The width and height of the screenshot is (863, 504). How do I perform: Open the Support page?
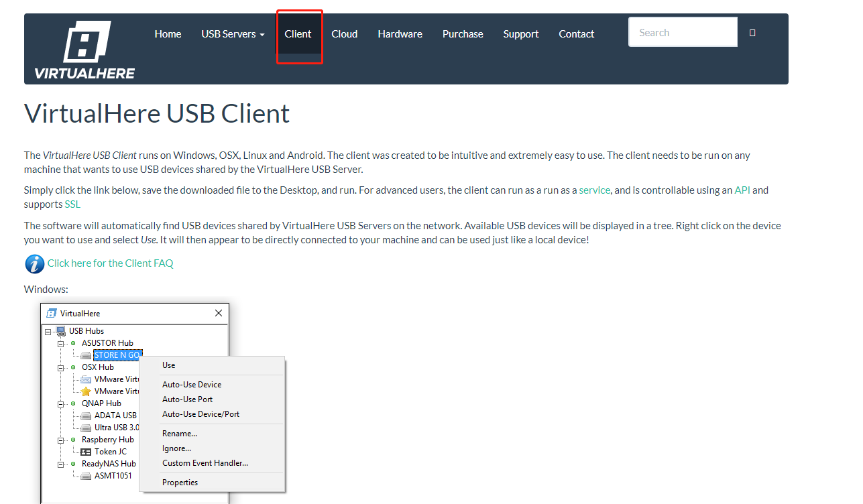click(521, 34)
